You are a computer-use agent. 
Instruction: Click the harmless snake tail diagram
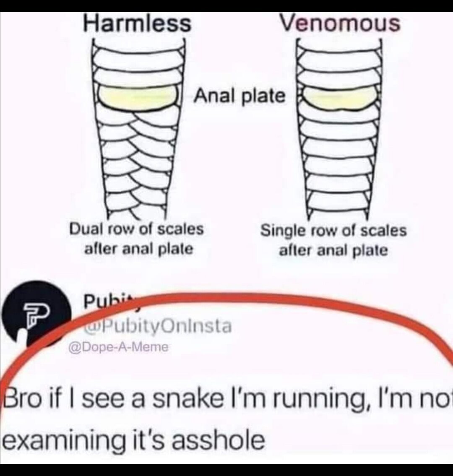[x=139, y=128]
